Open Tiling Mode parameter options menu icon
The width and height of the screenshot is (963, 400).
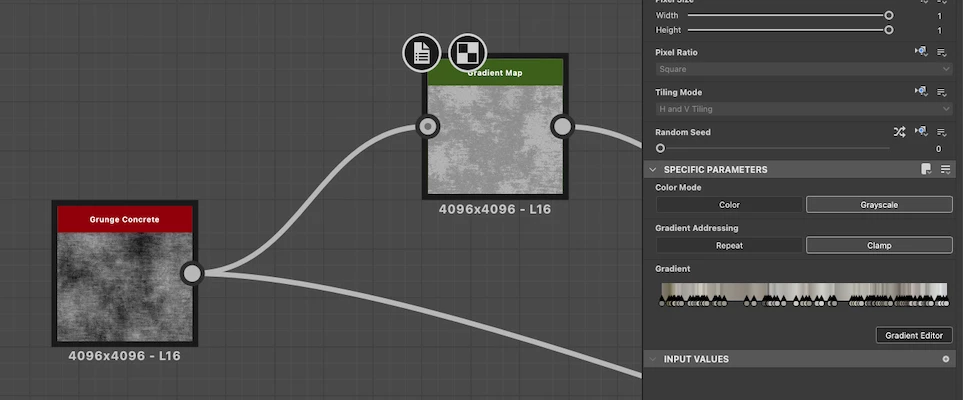point(942,92)
